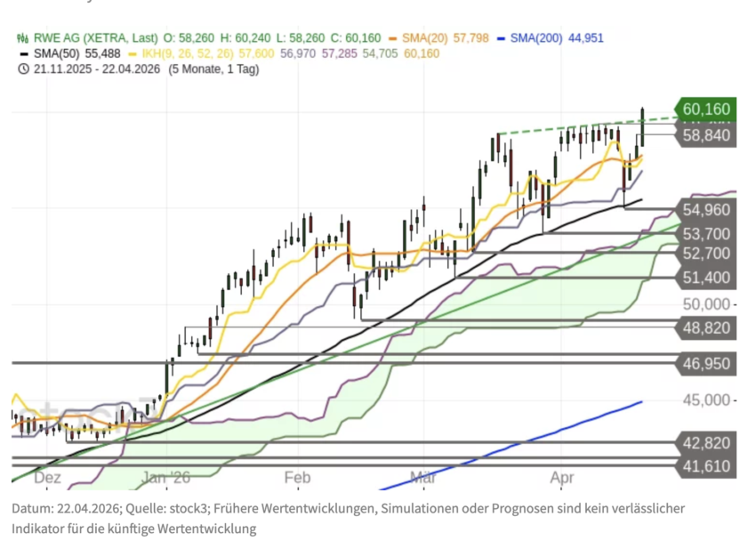Screen dimensions: 756x541
Task: Click the orange SMA(20) legend line marker
Action: [392, 38]
